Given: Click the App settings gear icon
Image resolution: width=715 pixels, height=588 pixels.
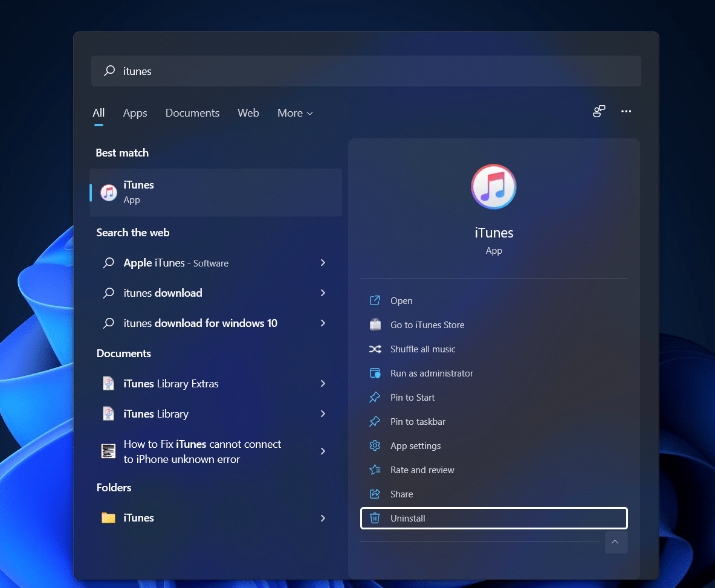Looking at the screenshot, I should (x=375, y=446).
